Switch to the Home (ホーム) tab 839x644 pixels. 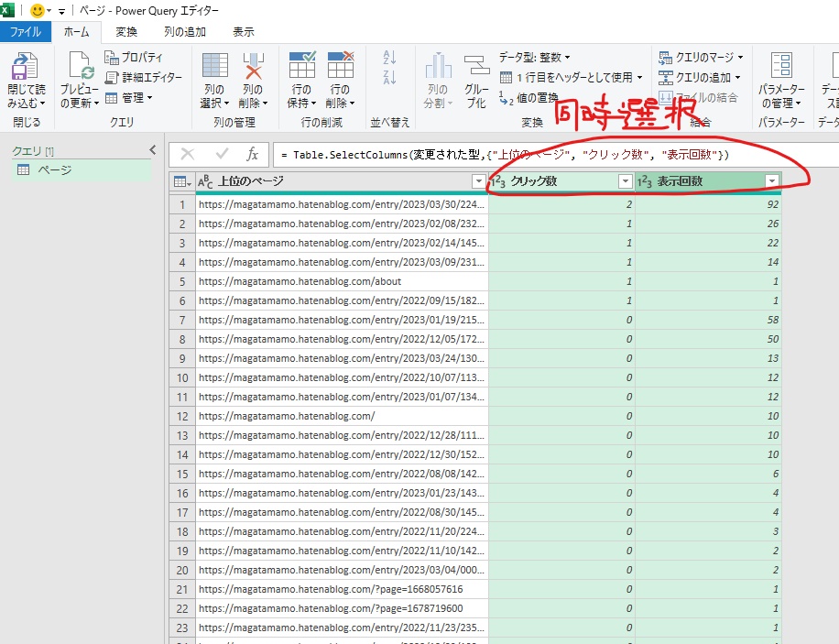76,31
